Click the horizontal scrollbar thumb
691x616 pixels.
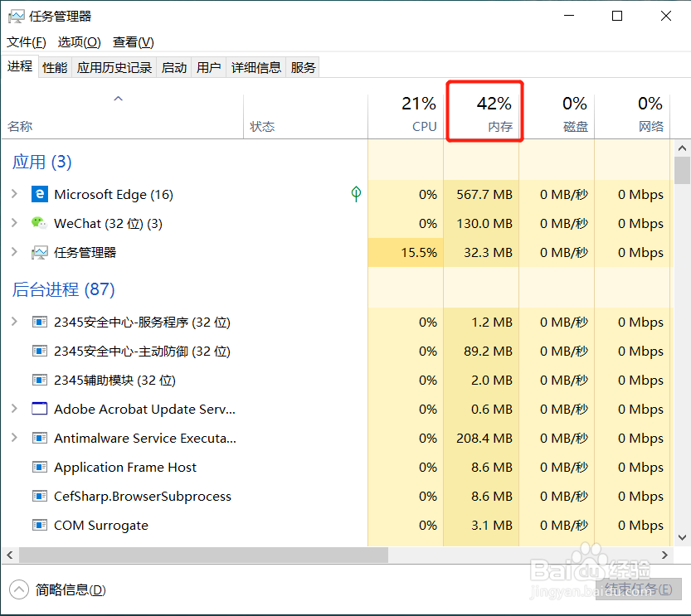pos(203,555)
